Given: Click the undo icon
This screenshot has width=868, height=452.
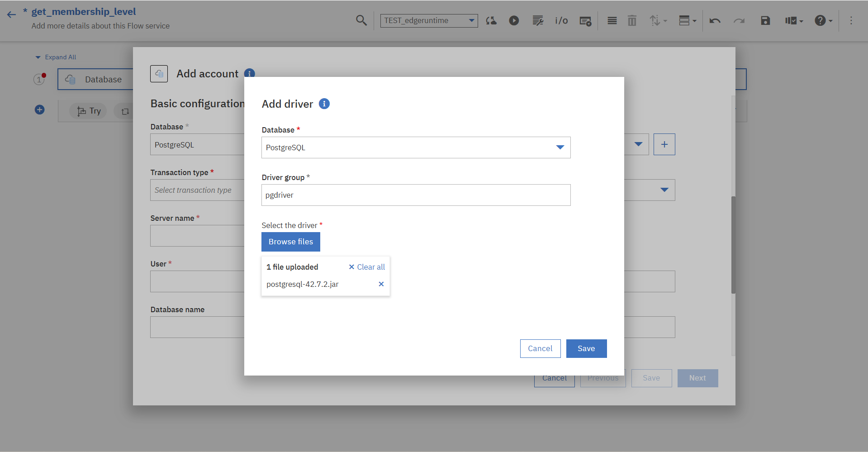Looking at the screenshot, I should 715,21.
